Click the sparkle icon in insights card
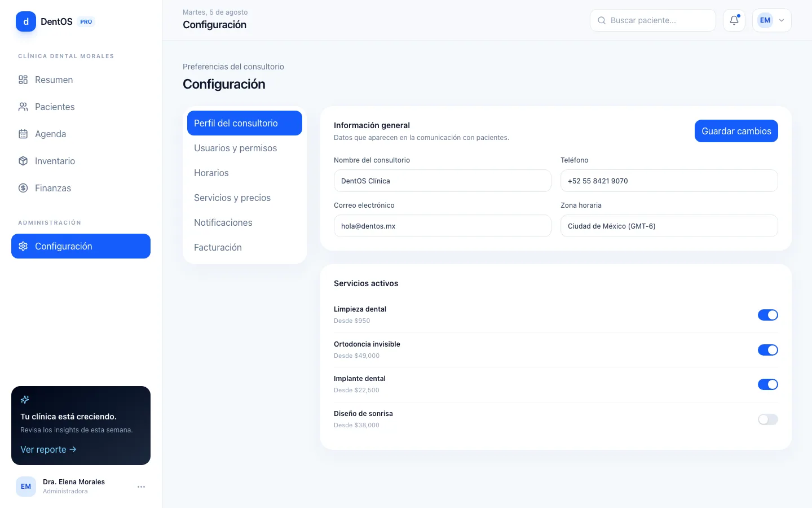 [x=25, y=400]
